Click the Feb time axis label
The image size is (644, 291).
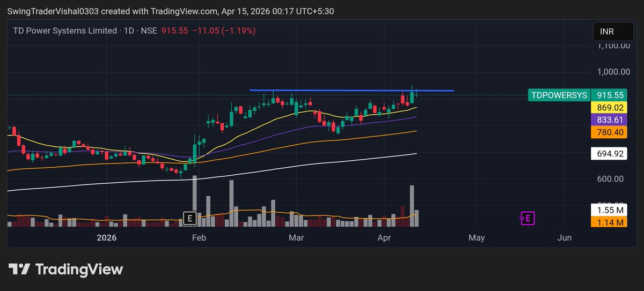pyautogui.click(x=199, y=237)
